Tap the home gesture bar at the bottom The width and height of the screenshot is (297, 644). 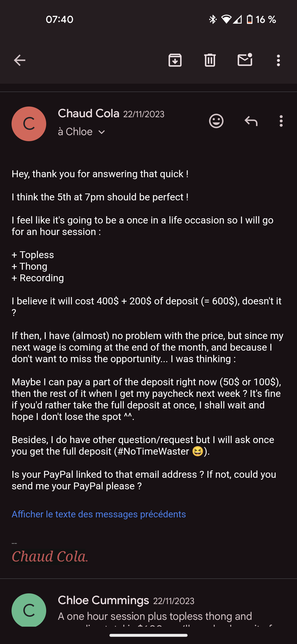(148, 635)
